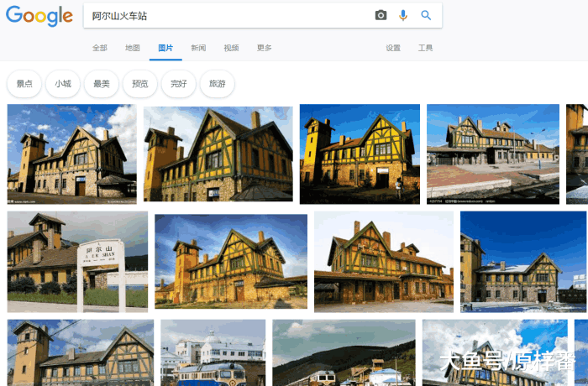
Task: Switch to the 新闻 tab
Action: click(198, 48)
